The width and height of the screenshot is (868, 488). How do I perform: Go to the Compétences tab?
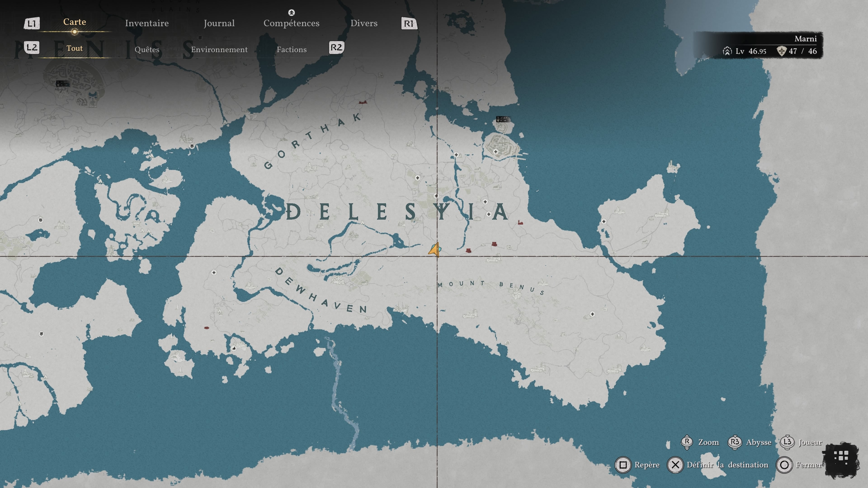click(291, 23)
